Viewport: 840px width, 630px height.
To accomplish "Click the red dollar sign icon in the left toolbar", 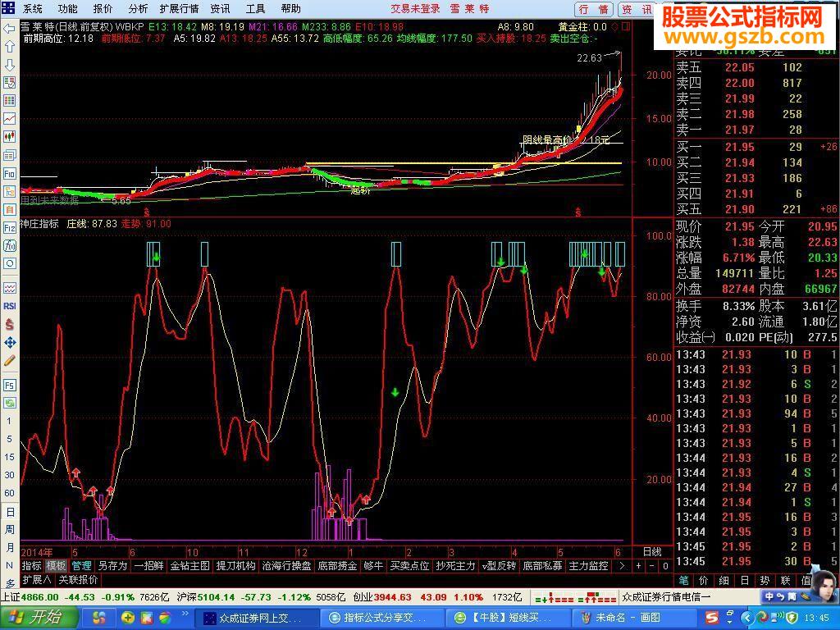I will click(9, 324).
